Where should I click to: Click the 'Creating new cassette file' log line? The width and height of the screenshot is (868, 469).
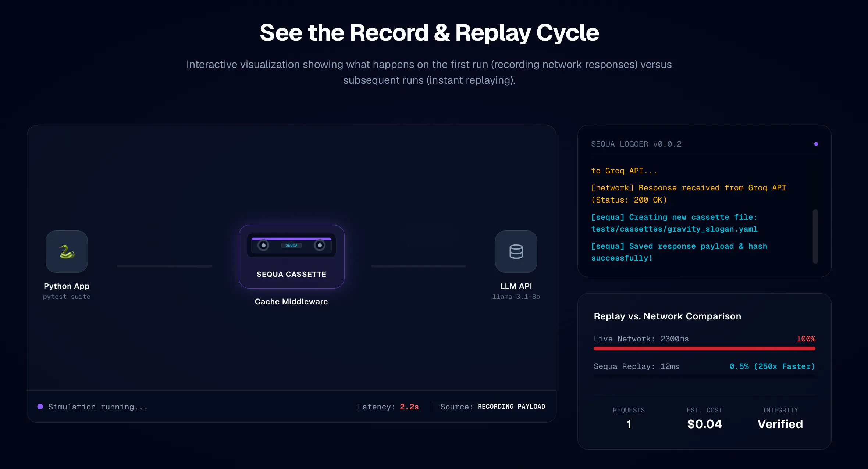(x=674, y=223)
